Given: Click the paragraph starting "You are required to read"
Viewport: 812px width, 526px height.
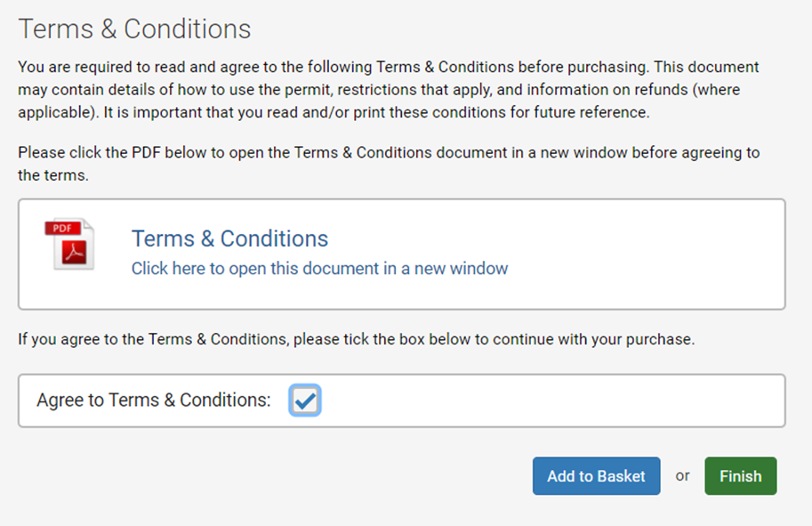Looking at the screenshot, I should [x=389, y=90].
